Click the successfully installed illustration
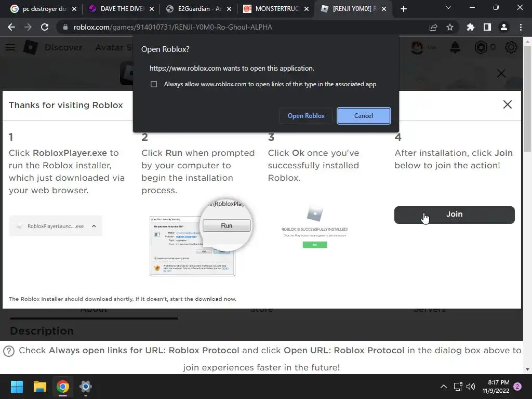 point(314,227)
